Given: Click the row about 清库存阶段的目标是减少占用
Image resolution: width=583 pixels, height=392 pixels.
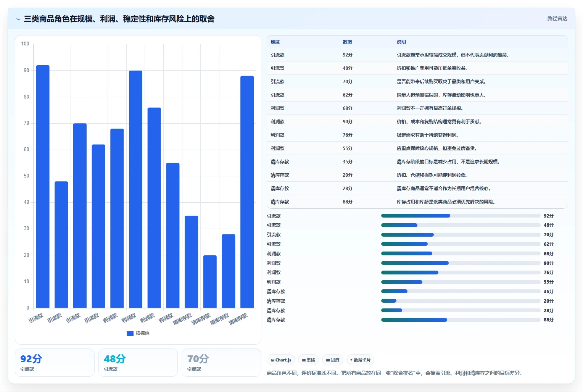Looking at the screenshot, I should [417, 162].
